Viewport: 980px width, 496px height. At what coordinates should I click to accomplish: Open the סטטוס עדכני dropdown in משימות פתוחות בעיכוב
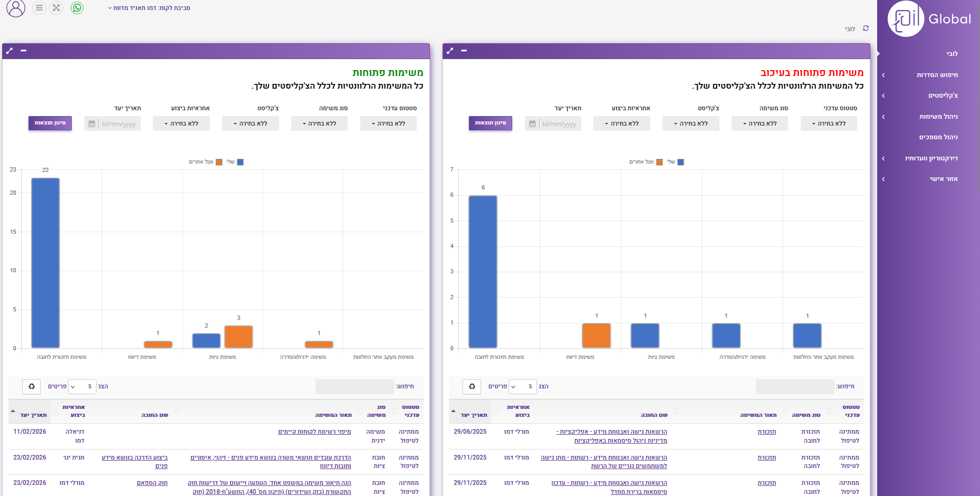tap(829, 123)
